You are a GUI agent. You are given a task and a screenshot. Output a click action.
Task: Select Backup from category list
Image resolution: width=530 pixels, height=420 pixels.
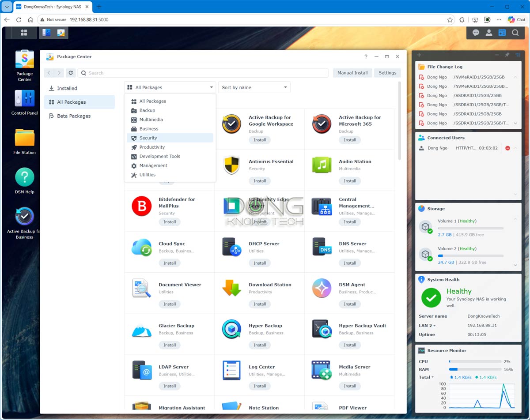point(170,110)
